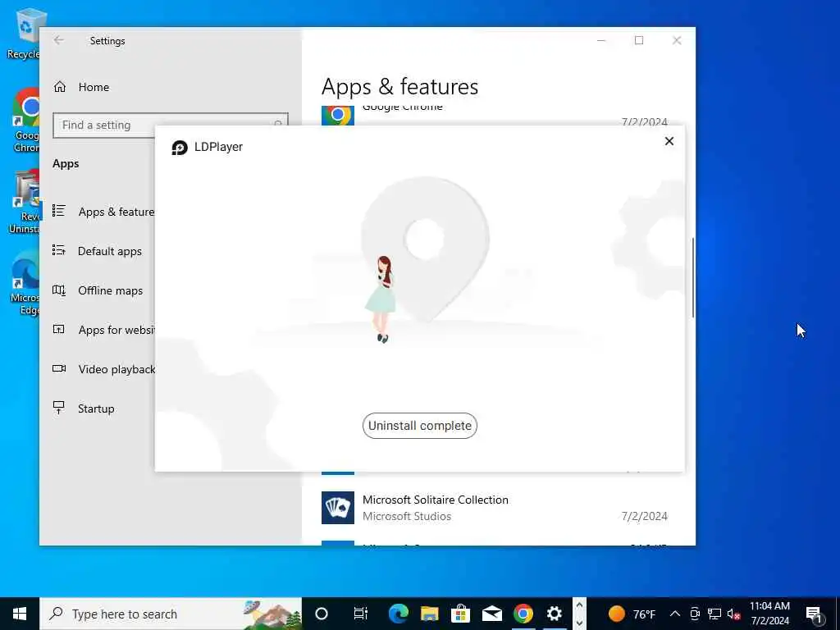The width and height of the screenshot is (840, 630).
Task: Click the taskbar search box
Action: [x=171, y=614]
